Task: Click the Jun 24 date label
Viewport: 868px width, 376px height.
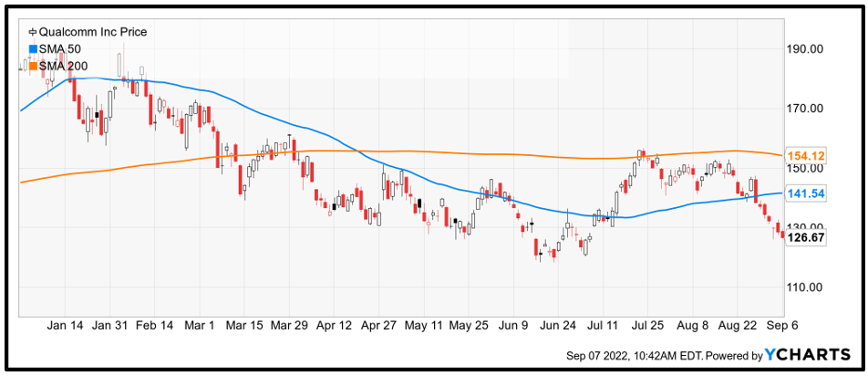Action: tap(558, 326)
